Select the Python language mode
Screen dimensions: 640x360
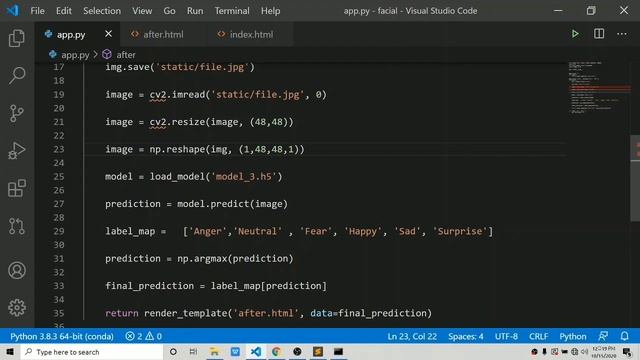click(573, 336)
